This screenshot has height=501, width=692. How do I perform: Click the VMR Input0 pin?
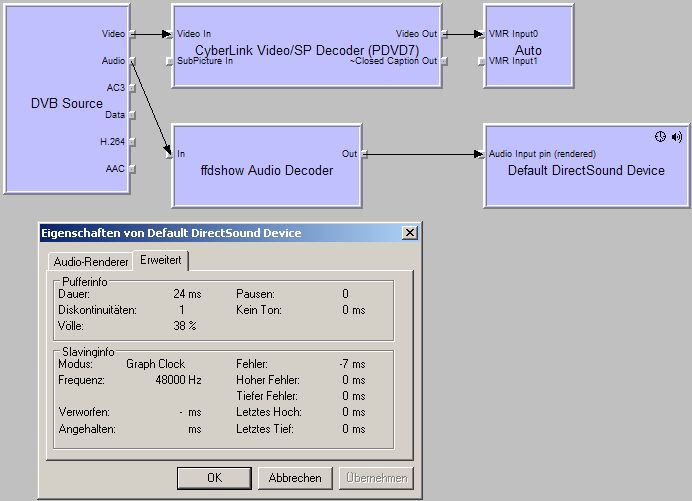(481, 34)
